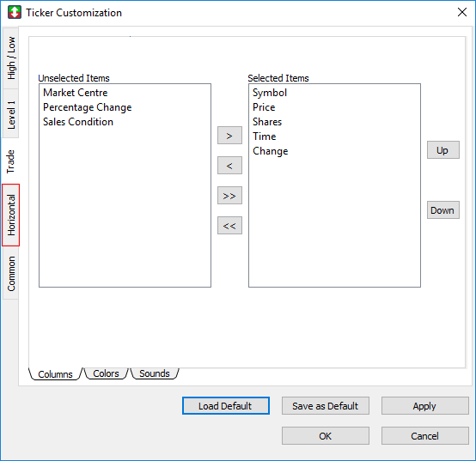Click the Apply button
476x461 pixels.
click(425, 405)
